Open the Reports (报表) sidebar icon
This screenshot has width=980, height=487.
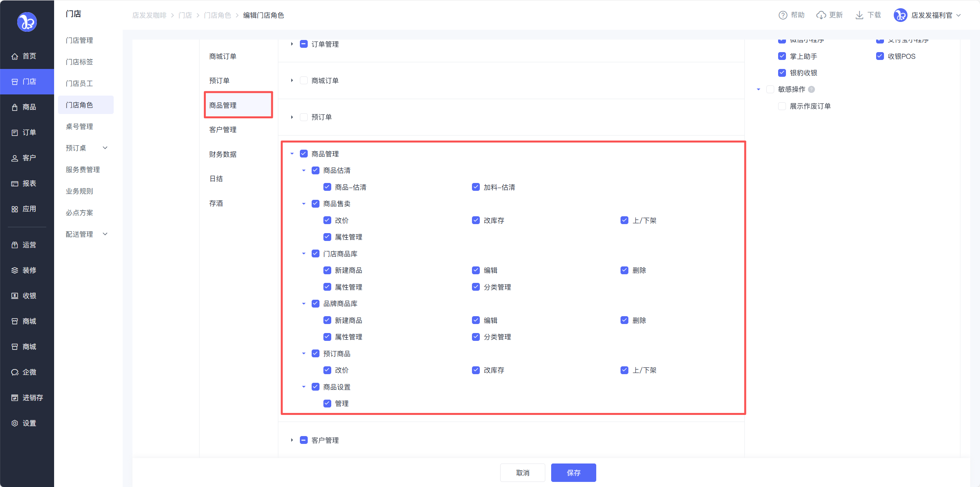15,184
